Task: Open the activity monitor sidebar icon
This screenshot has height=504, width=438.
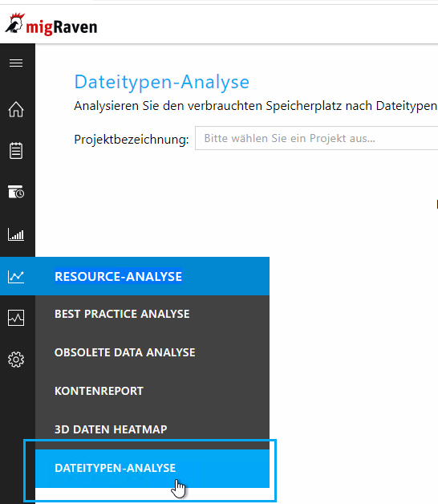Action: [x=16, y=318]
